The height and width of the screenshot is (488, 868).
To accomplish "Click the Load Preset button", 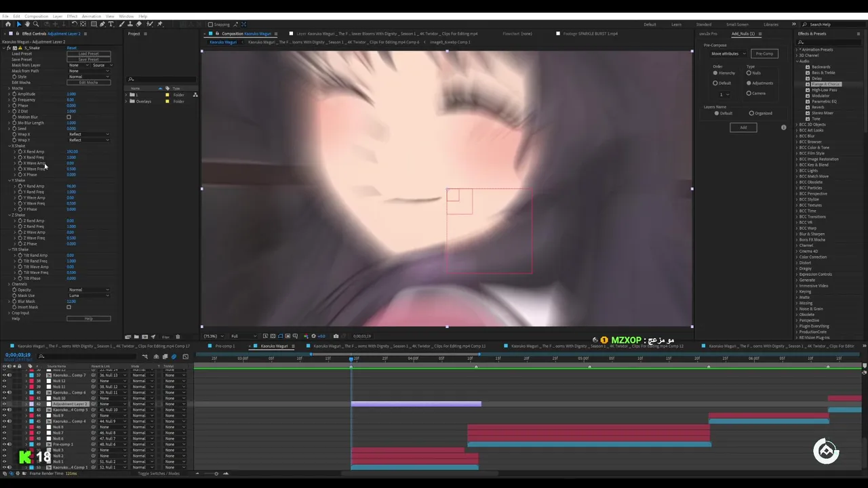I will click(88, 54).
